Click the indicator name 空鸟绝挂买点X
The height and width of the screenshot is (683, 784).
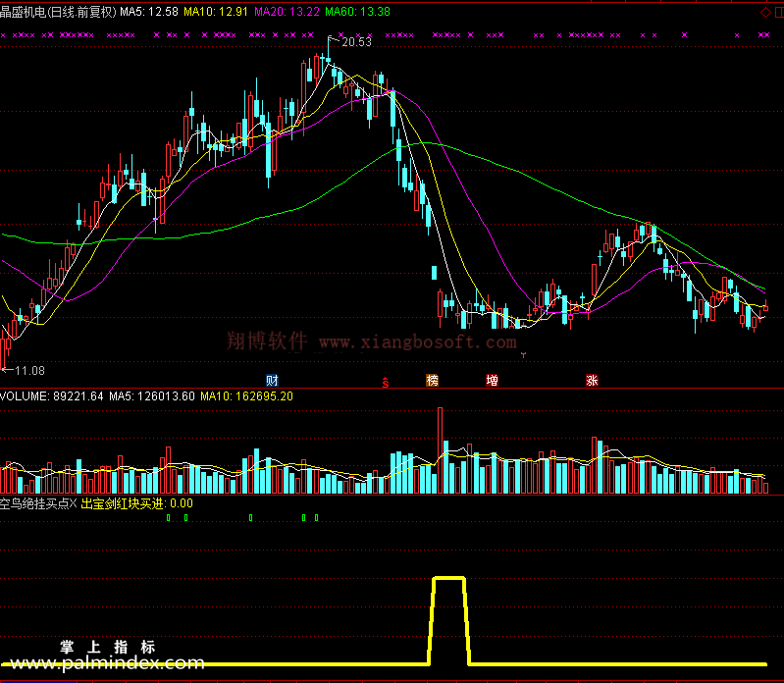(38, 503)
